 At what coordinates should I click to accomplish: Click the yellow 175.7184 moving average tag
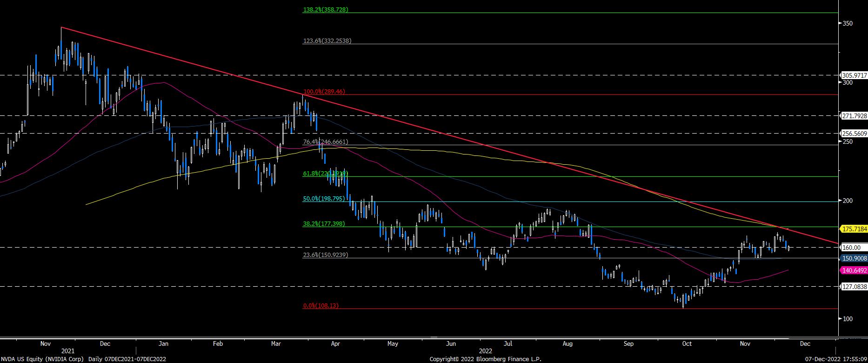coord(854,229)
